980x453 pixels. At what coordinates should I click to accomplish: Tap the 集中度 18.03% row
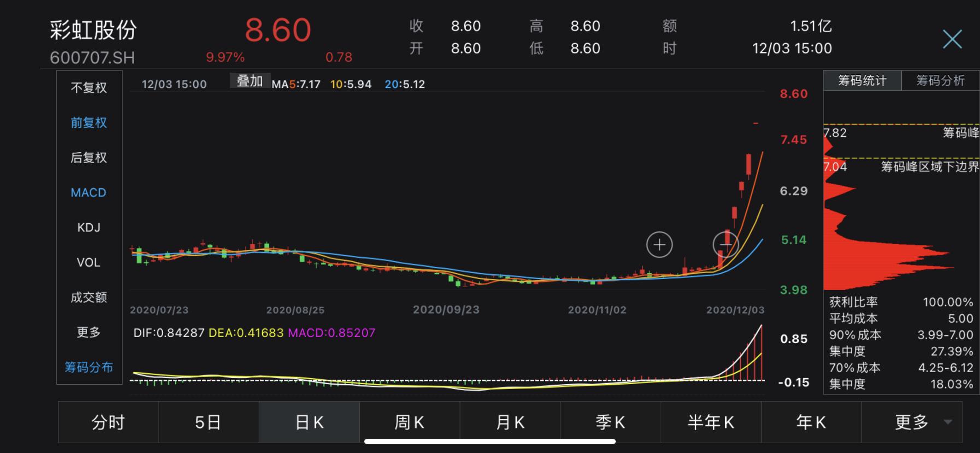pyautogui.click(x=901, y=384)
